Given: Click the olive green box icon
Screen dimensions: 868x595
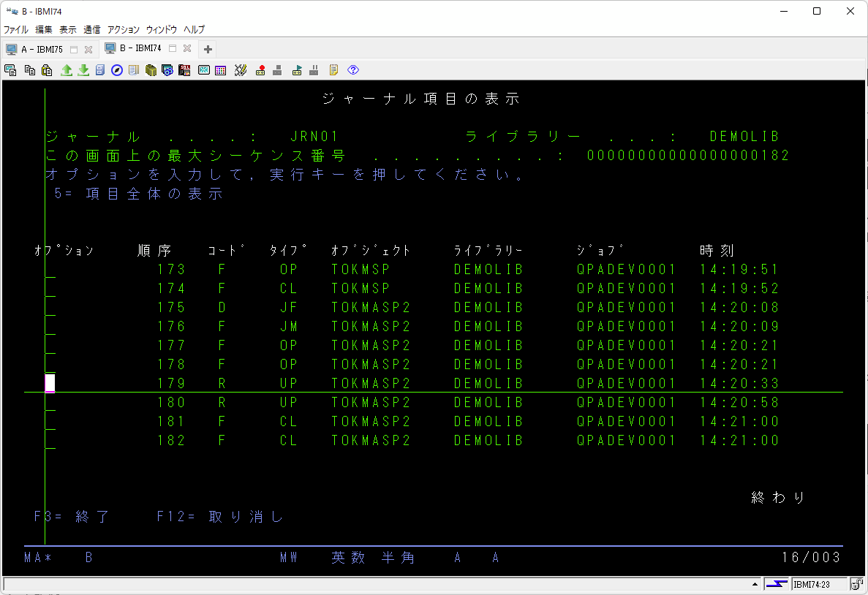Looking at the screenshot, I should pyautogui.click(x=151, y=70).
